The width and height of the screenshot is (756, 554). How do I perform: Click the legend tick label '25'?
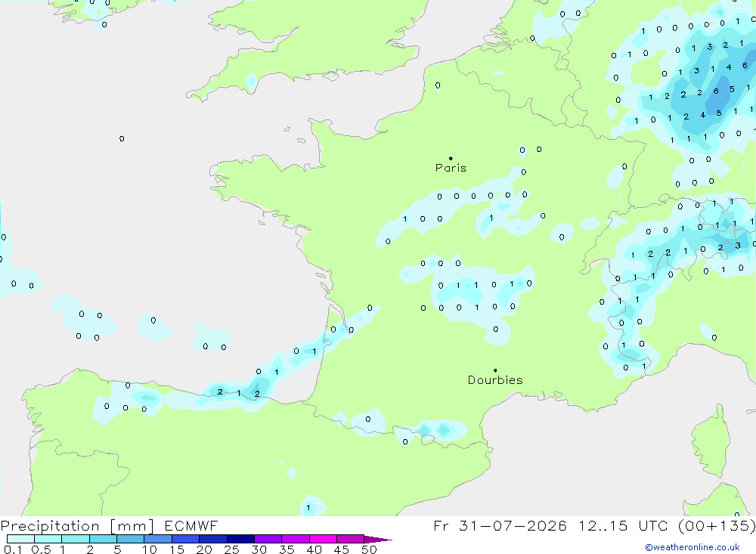pos(231,549)
